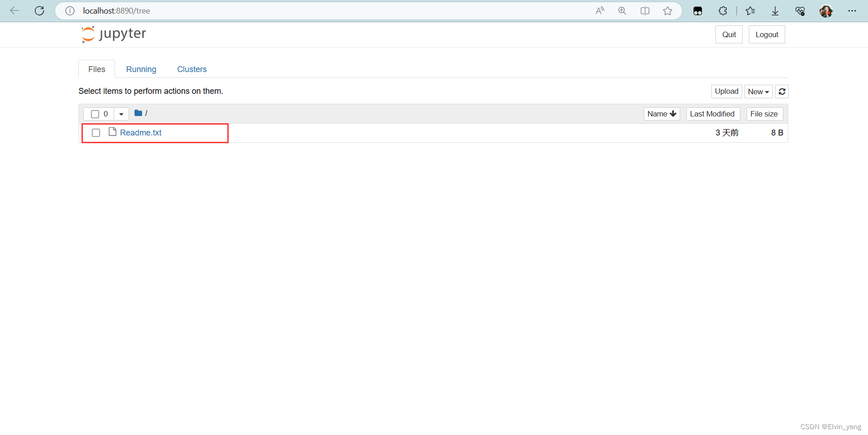Viewport: 868px width, 435px height.
Task: Click the Jupyter logo
Action: (x=113, y=34)
